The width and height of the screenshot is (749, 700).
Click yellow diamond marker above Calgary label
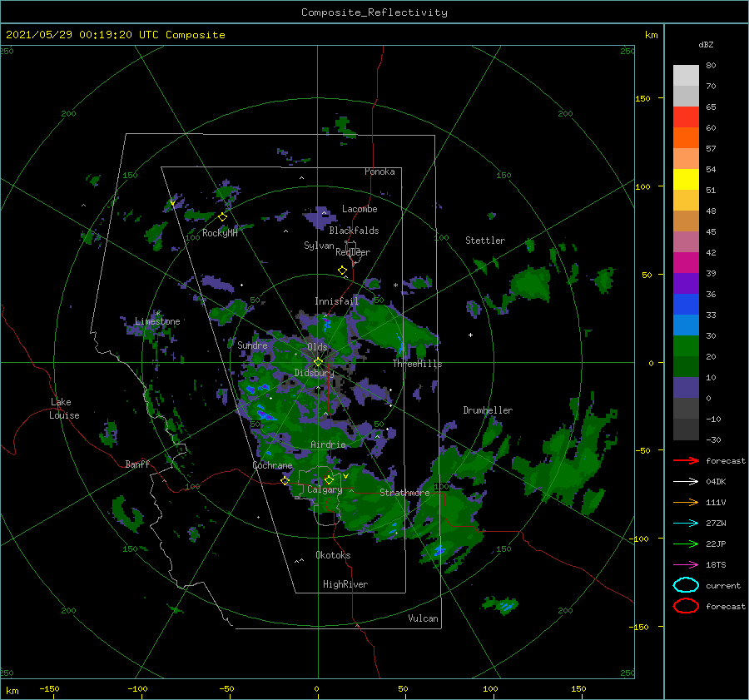(329, 479)
